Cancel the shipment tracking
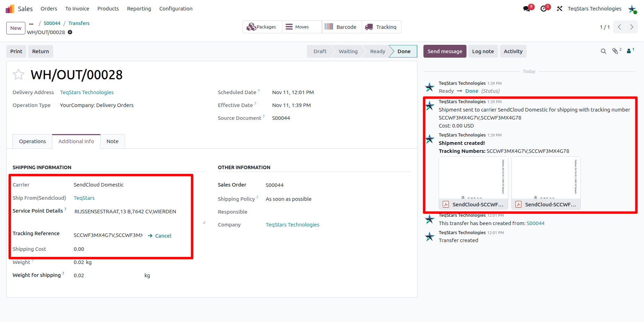644x322 pixels. pyautogui.click(x=159, y=236)
